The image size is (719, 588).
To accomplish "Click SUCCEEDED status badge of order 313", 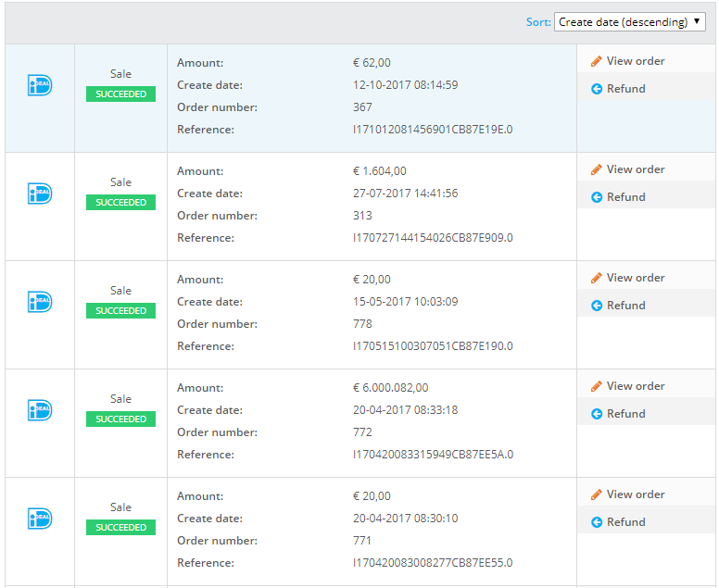I will click(x=120, y=203).
